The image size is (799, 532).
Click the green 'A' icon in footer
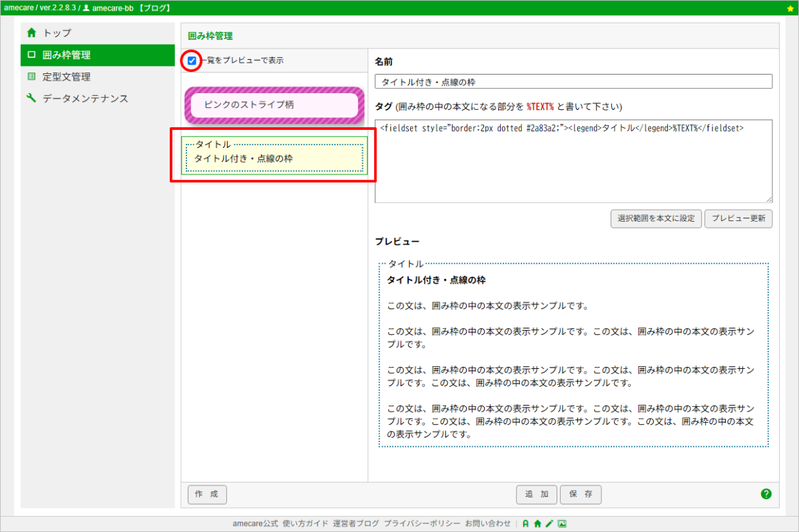point(525,524)
